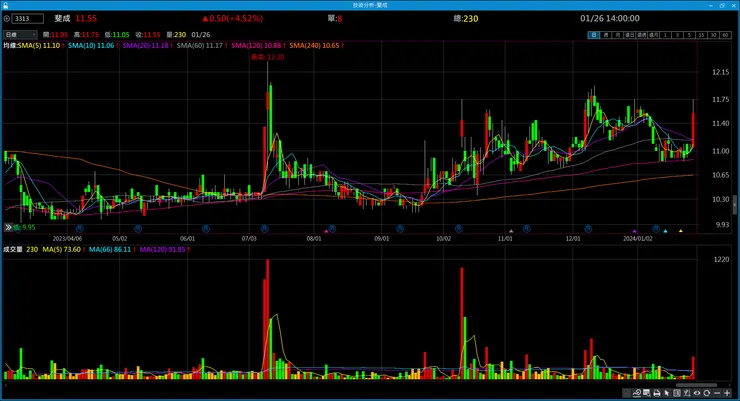Click the MA(120) 91.85 volume average label
Image resolution: width=740 pixels, height=401 pixels.
(162, 249)
